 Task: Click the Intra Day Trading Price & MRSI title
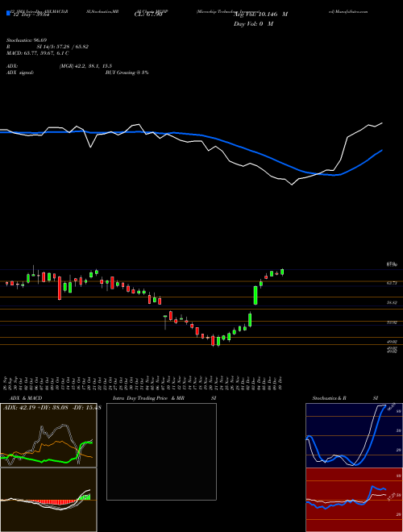pyautogui.click(x=164, y=398)
